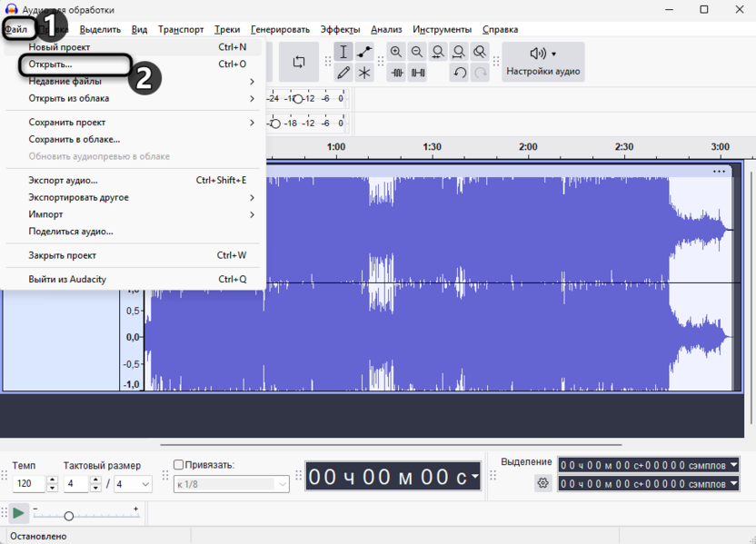Open time display format dropdown arrow

[x=475, y=476]
